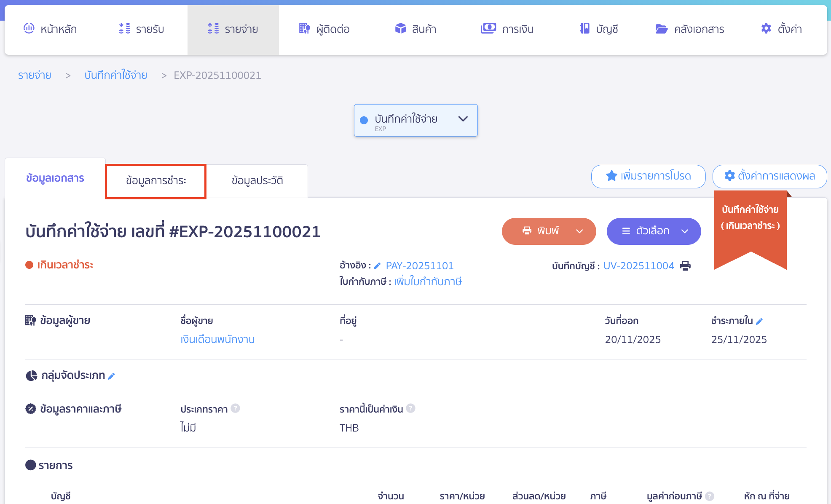
Task: Click help icon next to ประเภทราคา
Action: coord(236,408)
